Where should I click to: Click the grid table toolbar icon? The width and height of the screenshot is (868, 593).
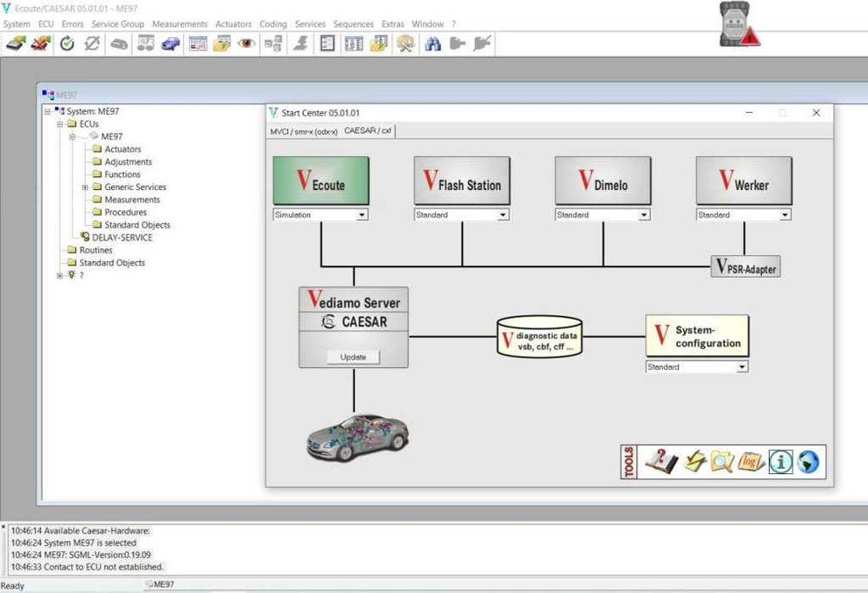(354, 43)
